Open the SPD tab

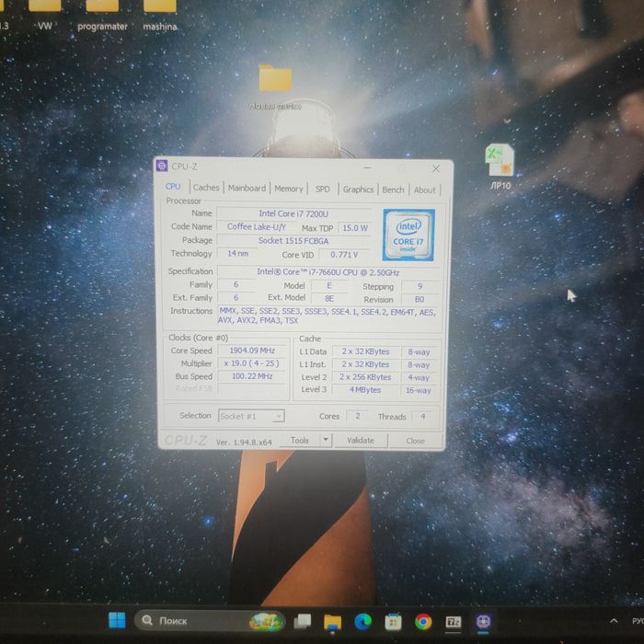(x=322, y=189)
